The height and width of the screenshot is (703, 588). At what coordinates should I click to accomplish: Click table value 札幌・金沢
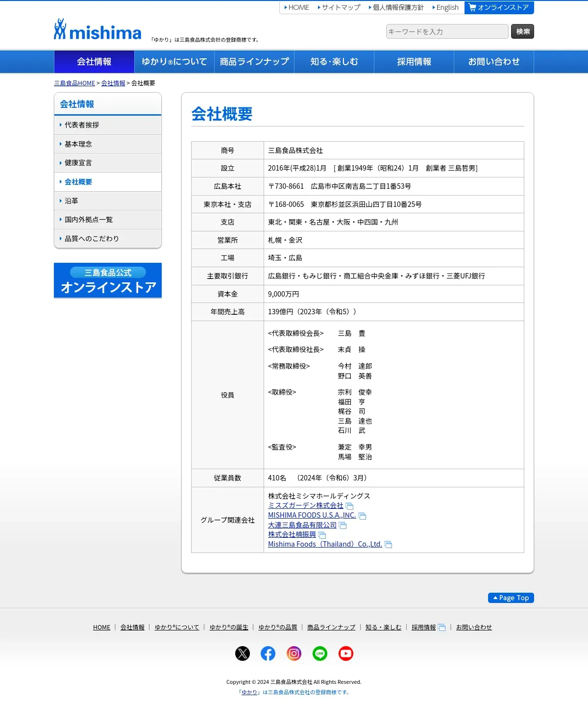pos(285,240)
